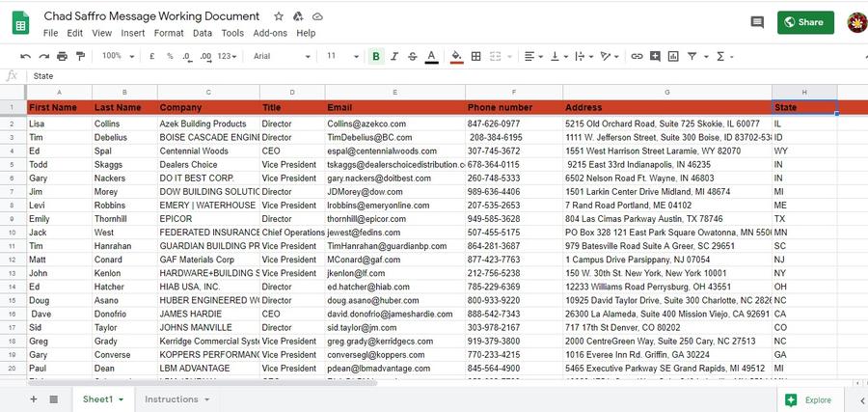Click the insert chart icon

pos(673,56)
